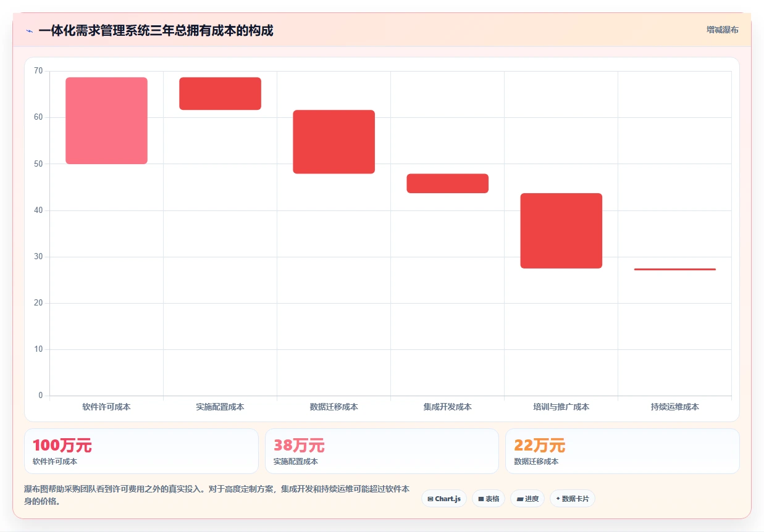
Task: Click the y-axis value 40
Action: 38,210
